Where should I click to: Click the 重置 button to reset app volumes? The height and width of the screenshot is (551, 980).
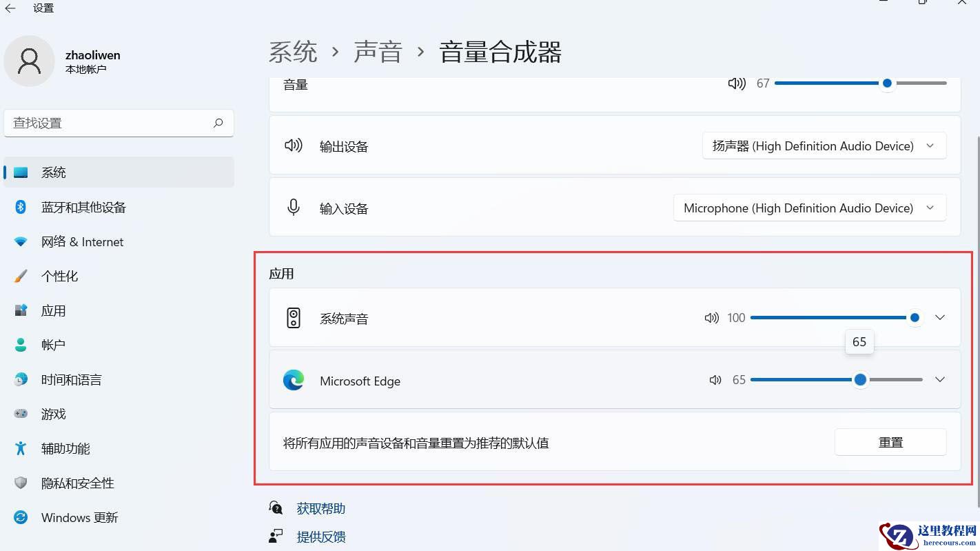pyautogui.click(x=890, y=442)
